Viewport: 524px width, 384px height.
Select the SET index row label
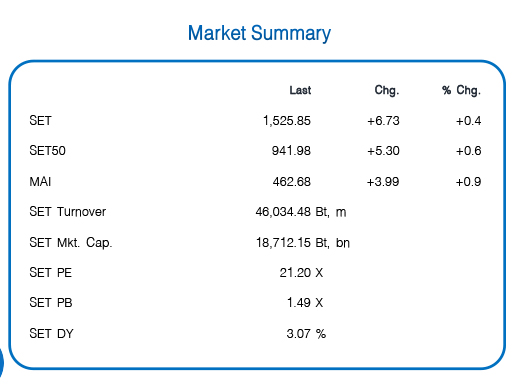tap(40, 121)
